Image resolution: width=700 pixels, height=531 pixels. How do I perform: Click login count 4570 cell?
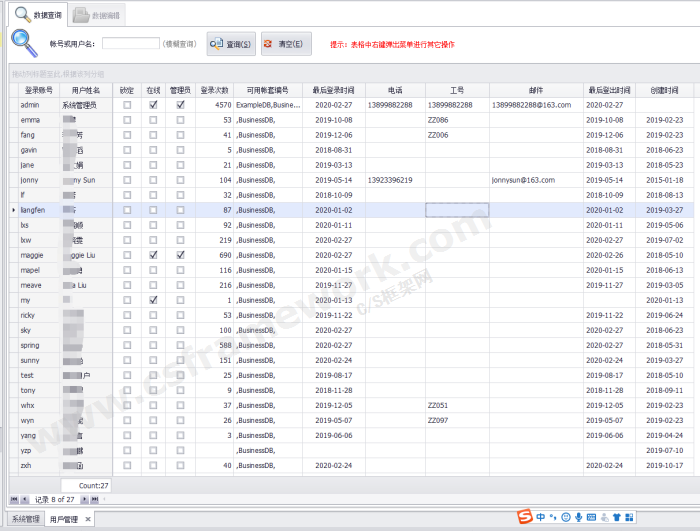(214, 105)
